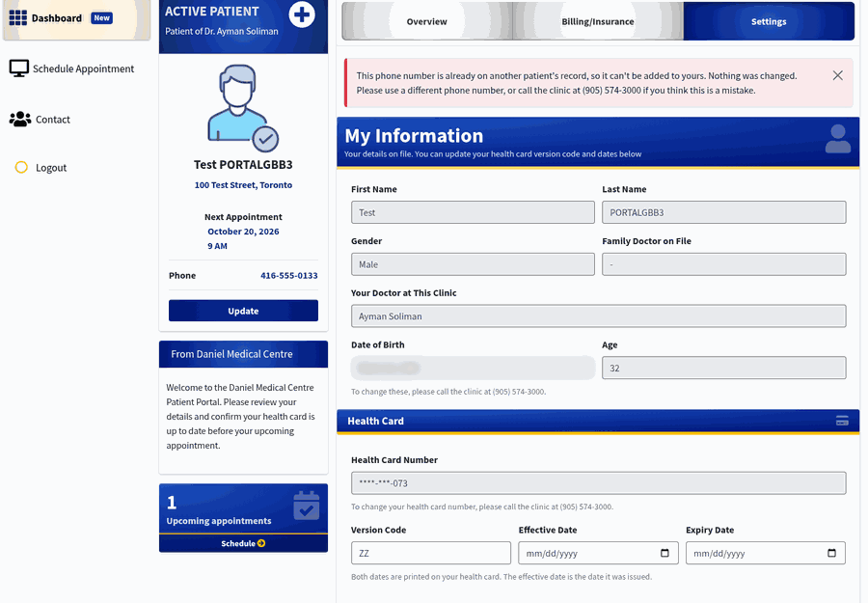This screenshot has height=603, width=868.
Task: Click the arrow icon beside Schedule
Action: click(261, 543)
